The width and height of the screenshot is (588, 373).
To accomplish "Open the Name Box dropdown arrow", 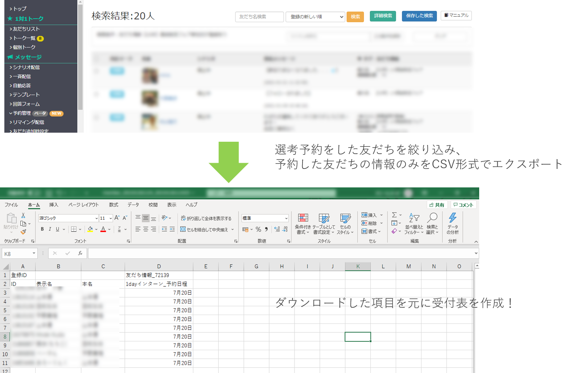I will (34, 253).
